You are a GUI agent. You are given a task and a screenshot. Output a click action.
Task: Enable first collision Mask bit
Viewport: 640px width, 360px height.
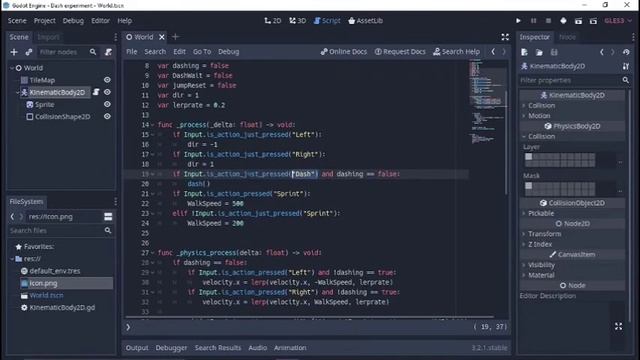(529, 186)
